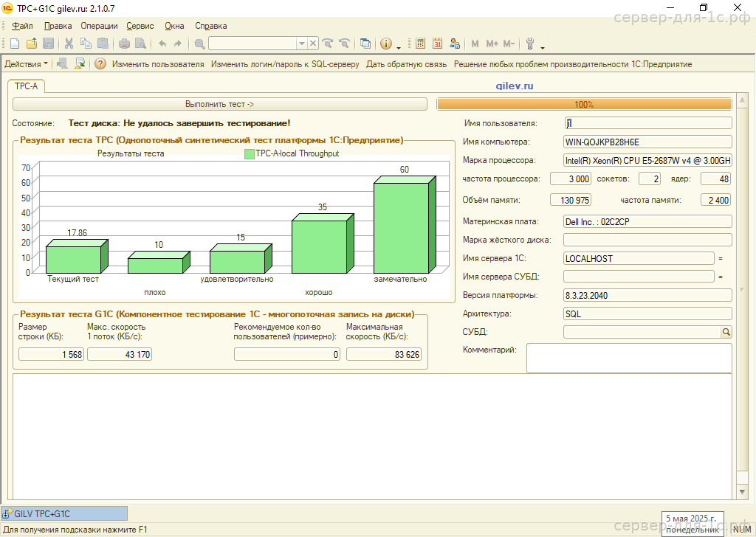Click the Комментарий text field
Viewport: 756px width, 537px height.
coord(628,358)
